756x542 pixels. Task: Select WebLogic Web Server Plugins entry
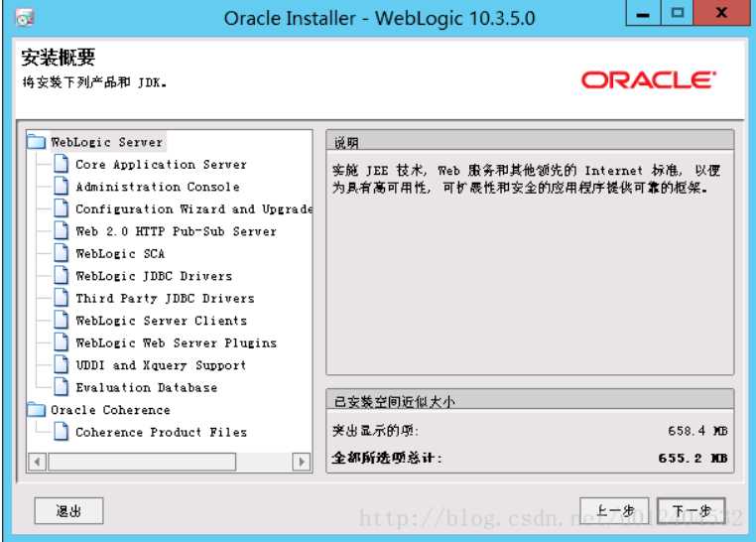[x=176, y=343]
